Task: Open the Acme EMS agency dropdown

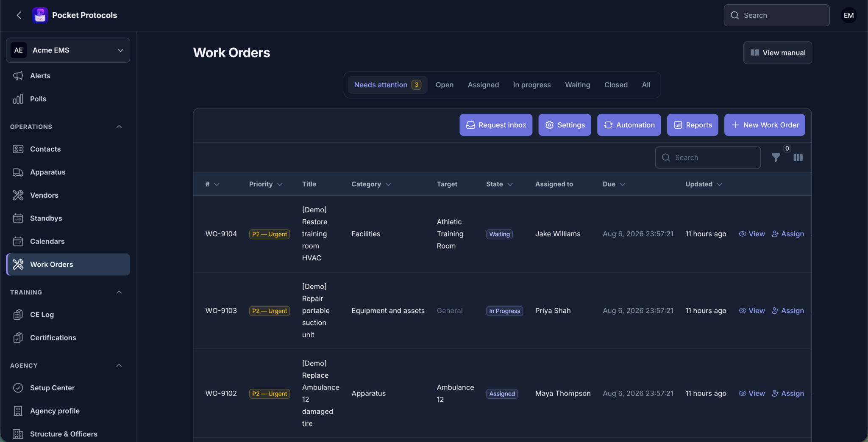Action: pyautogui.click(x=68, y=50)
